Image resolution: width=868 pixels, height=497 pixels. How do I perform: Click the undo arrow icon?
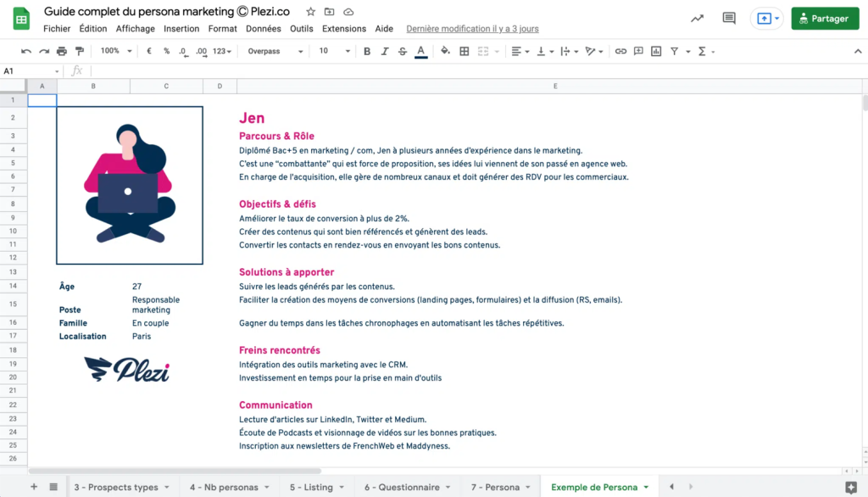[26, 51]
